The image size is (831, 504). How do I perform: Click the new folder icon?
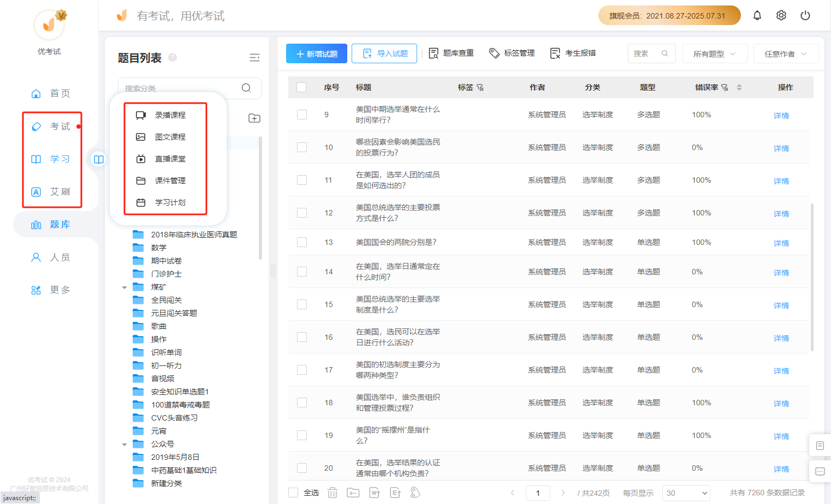[254, 118]
